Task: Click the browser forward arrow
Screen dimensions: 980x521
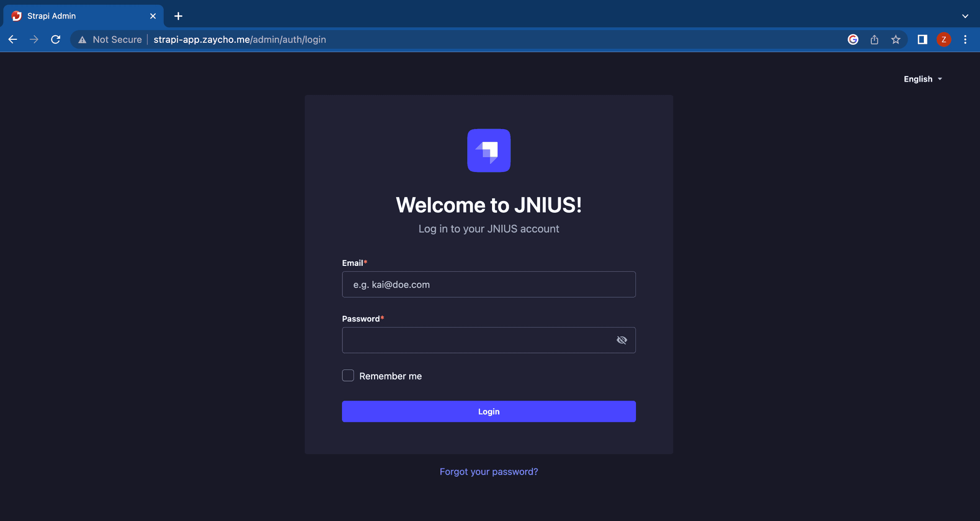Action: (34, 39)
